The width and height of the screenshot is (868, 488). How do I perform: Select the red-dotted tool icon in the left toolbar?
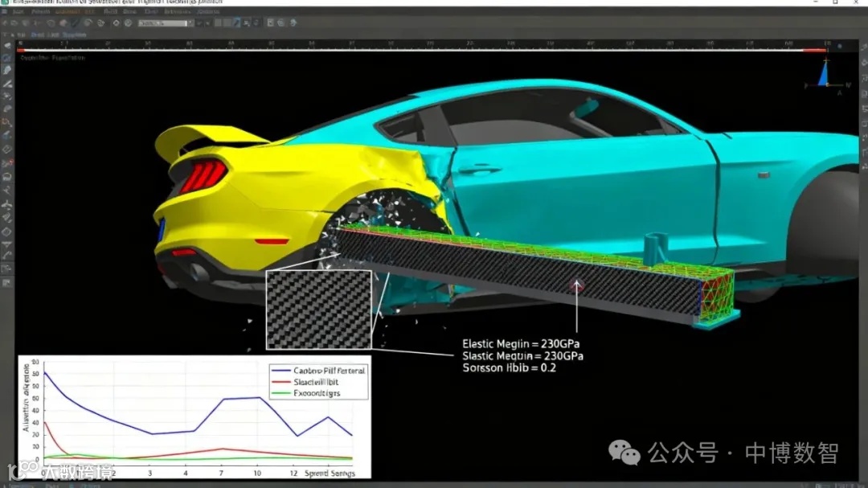point(7,163)
